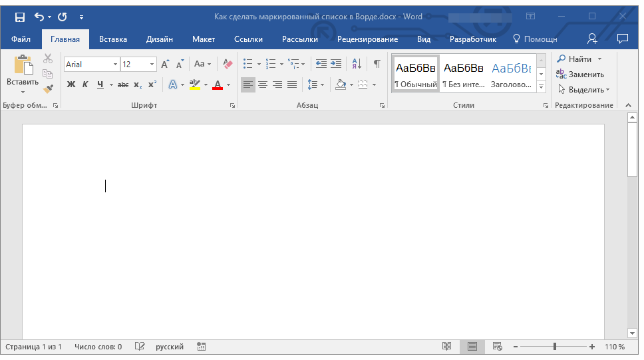Toggle show paragraph marks (¶)

377,64
